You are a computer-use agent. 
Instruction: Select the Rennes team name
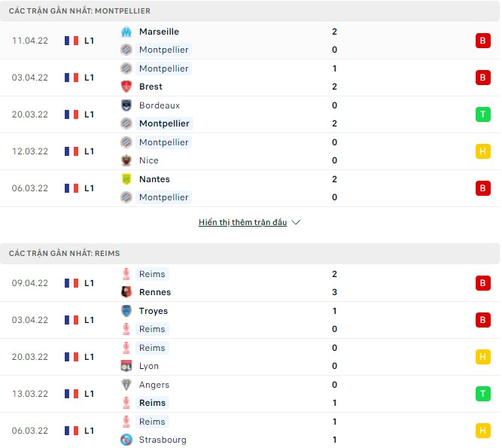(155, 292)
